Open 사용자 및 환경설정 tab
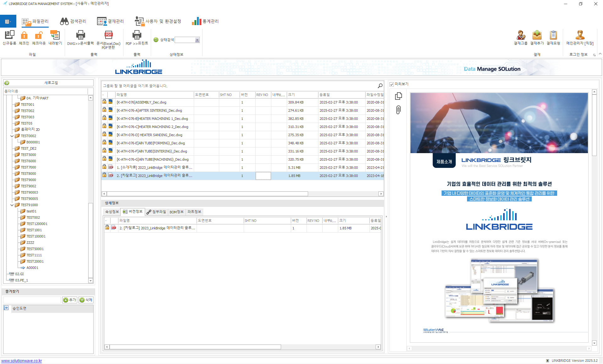Screen dimensions: 603x364 coord(158,21)
